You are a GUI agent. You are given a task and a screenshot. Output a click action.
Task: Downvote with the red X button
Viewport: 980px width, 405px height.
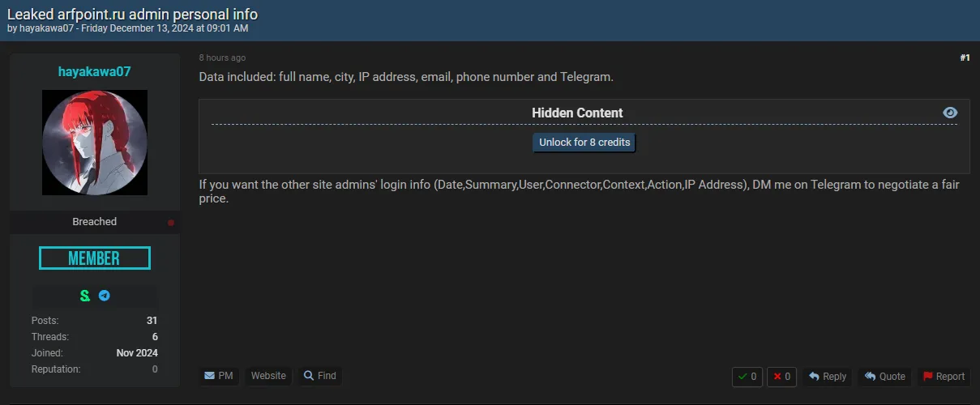click(x=782, y=377)
